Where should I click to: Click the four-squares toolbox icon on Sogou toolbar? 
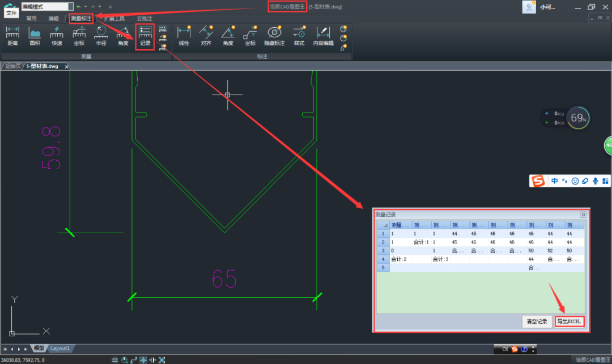click(605, 181)
